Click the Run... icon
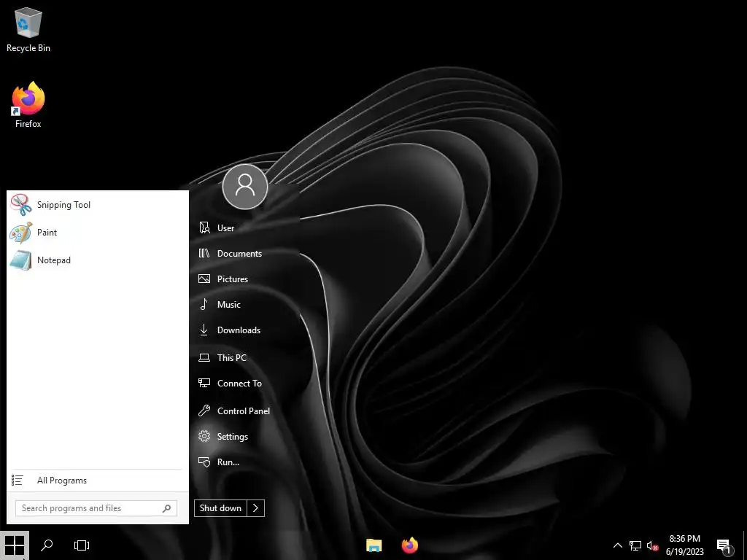This screenshot has height=560, width=747. 204,462
